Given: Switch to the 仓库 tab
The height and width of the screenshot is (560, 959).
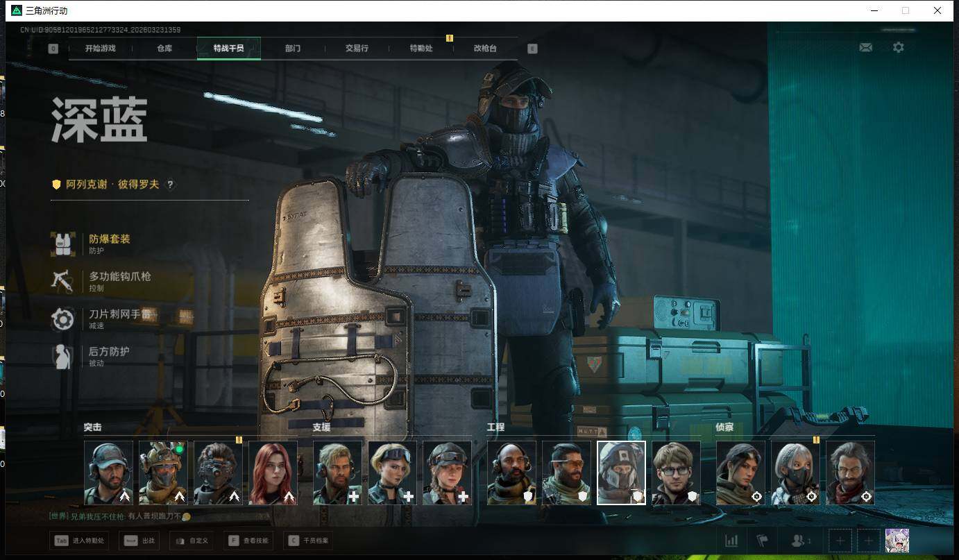Looking at the screenshot, I should pyautogui.click(x=164, y=49).
